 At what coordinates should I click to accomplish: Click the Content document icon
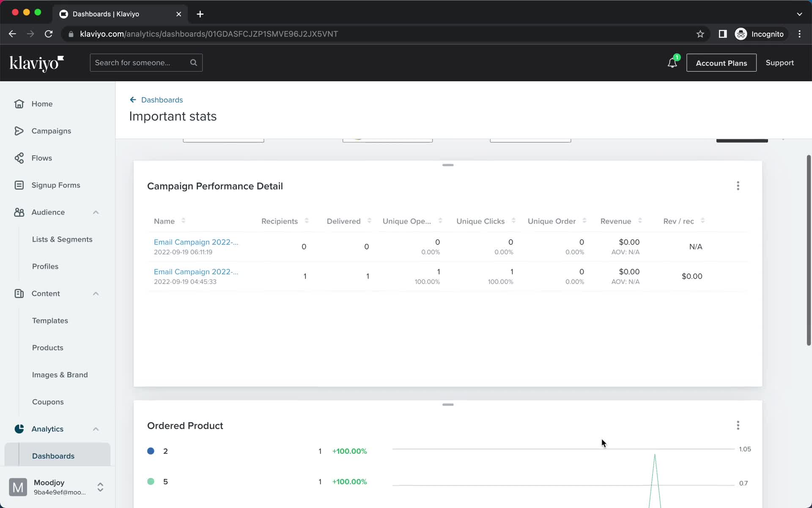click(x=19, y=293)
